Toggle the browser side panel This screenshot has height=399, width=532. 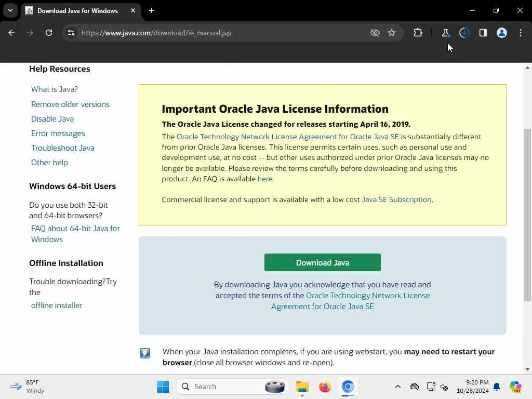[483, 33]
